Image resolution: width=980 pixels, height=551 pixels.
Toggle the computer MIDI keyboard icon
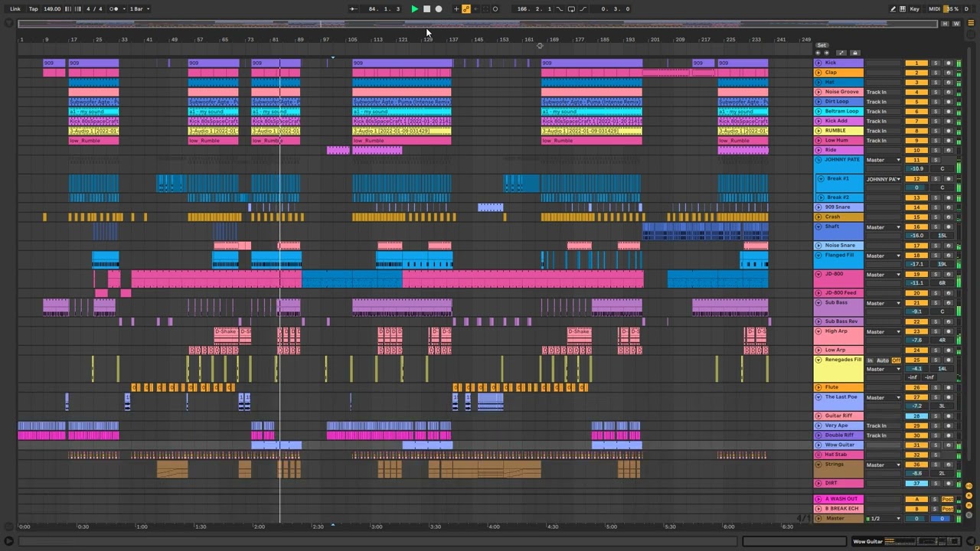902,9
